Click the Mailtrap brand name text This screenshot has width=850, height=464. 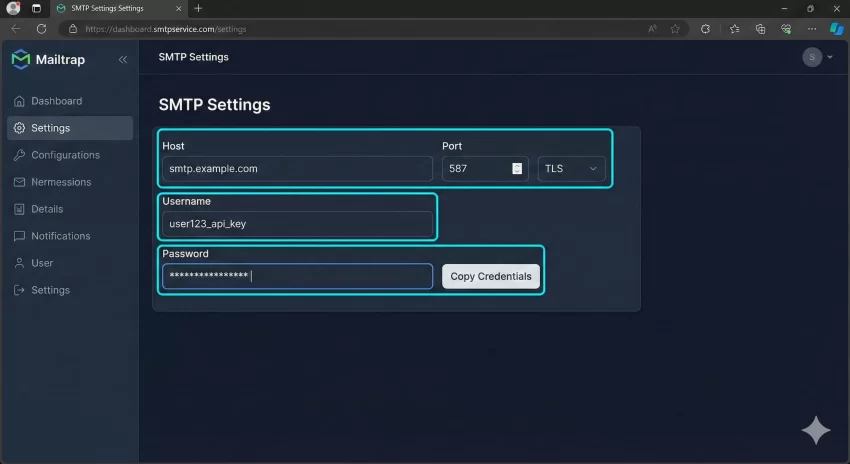(60, 60)
